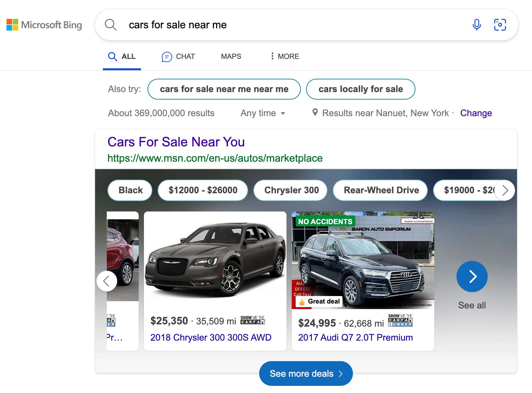Select Chrysler 300 filter chip
The width and height of the screenshot is (532, 393).
(x=291, y=190)
